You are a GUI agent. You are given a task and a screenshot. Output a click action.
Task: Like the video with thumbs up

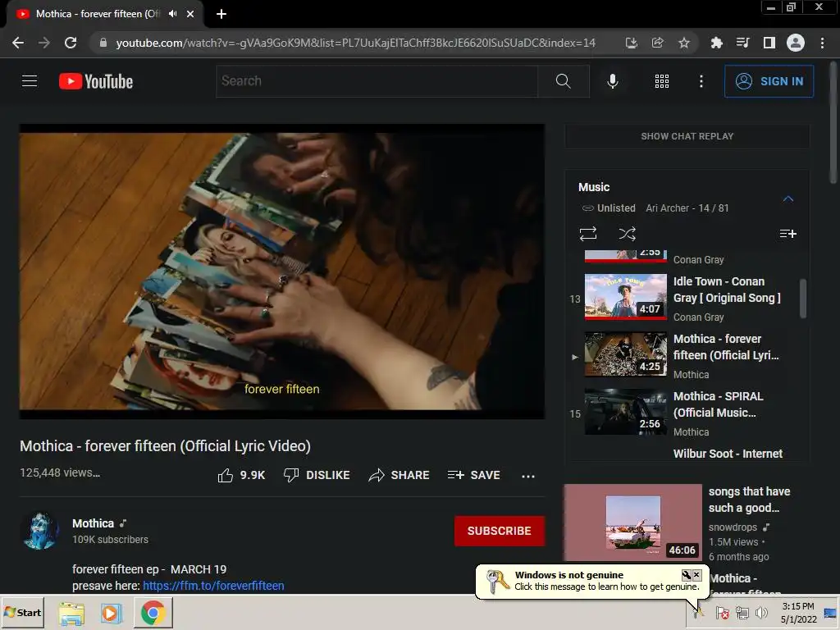pos(241,475)
